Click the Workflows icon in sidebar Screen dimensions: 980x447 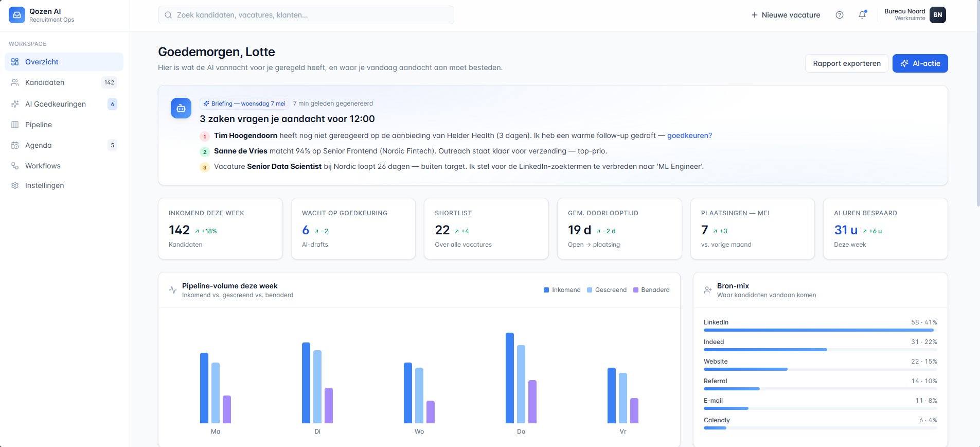pos(15,166)
